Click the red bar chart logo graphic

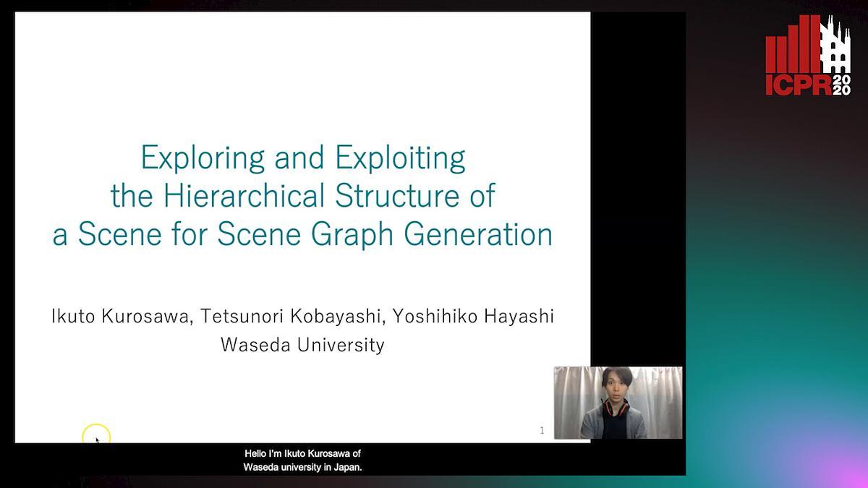[793, 47]
